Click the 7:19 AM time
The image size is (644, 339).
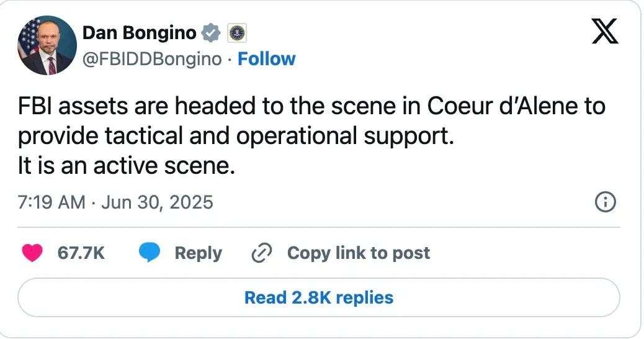coord(51,202)
